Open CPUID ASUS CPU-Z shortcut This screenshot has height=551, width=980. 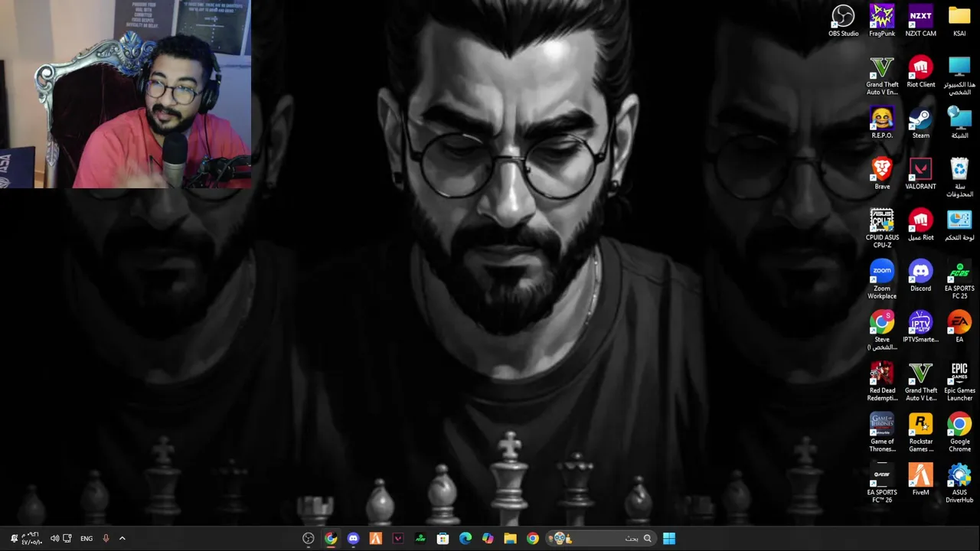pyautogui.click(x=882, y=228)
